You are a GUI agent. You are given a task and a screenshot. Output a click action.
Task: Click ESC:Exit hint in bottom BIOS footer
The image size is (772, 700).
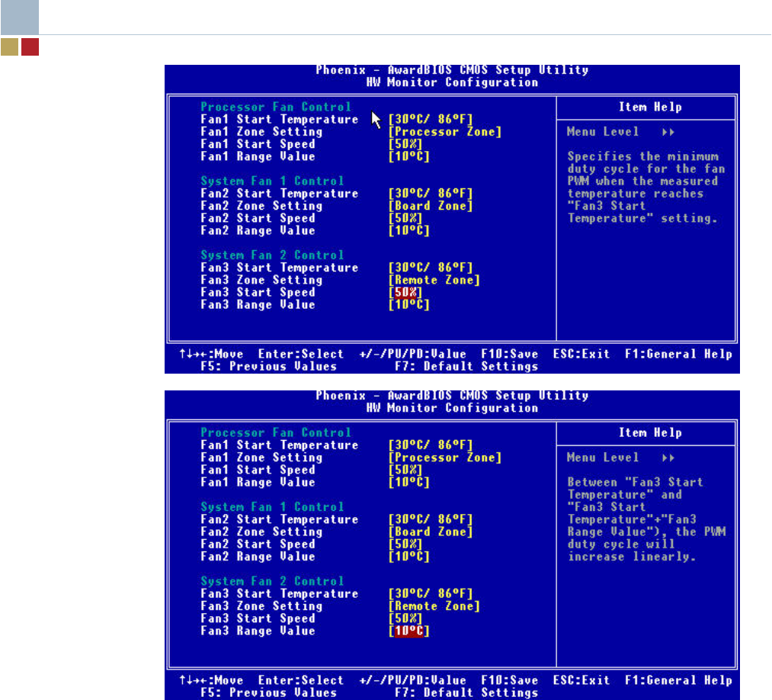581,680
